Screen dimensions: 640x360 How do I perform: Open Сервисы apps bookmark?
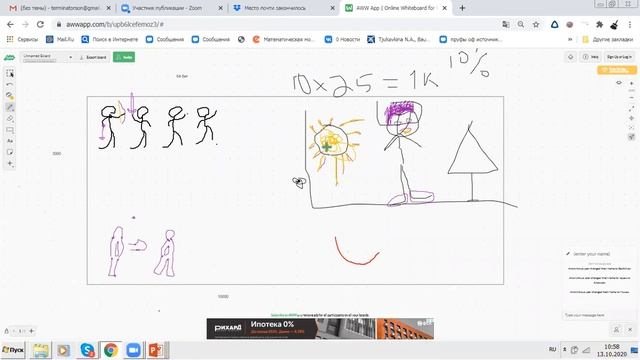tap(22, 40)
